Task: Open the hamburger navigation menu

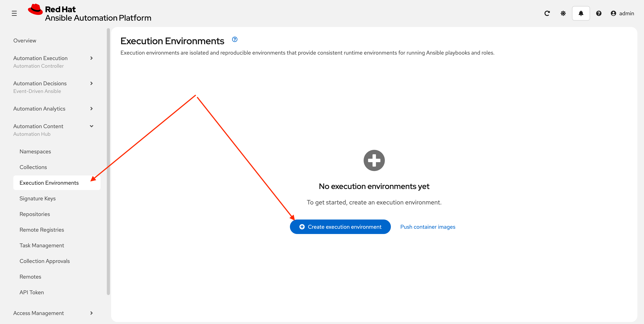Action: point(14,13)
